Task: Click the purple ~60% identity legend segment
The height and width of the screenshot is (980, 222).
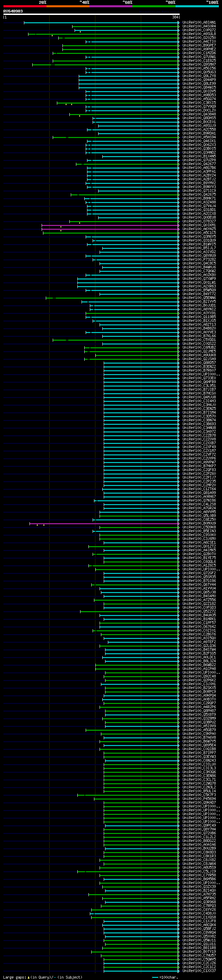Action: pyautogui.click(x=111, y=6)
